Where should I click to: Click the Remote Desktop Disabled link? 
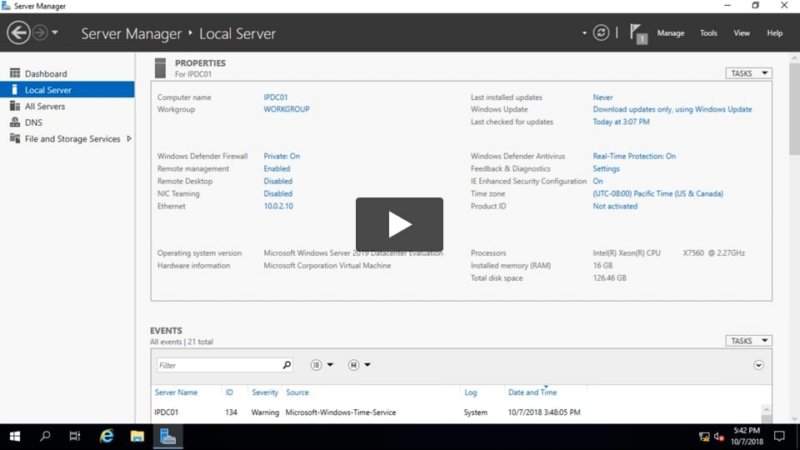click(x=278, y=181)
